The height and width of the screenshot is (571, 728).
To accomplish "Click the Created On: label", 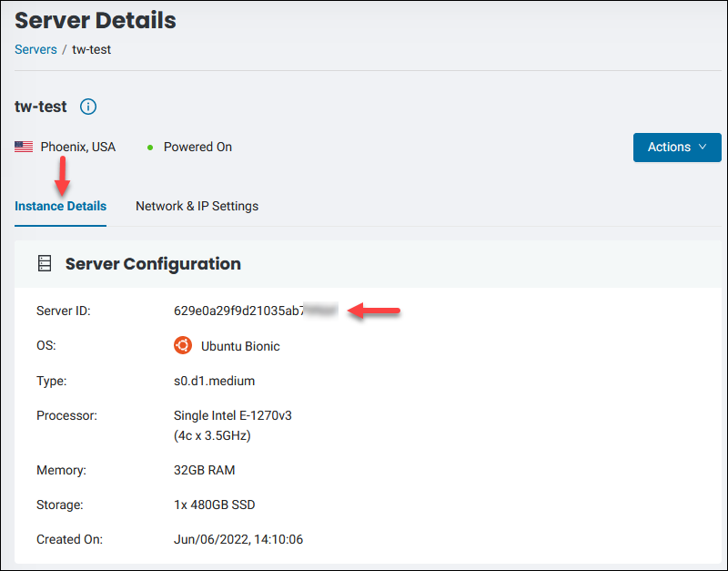I will click(x=70, y=539).
